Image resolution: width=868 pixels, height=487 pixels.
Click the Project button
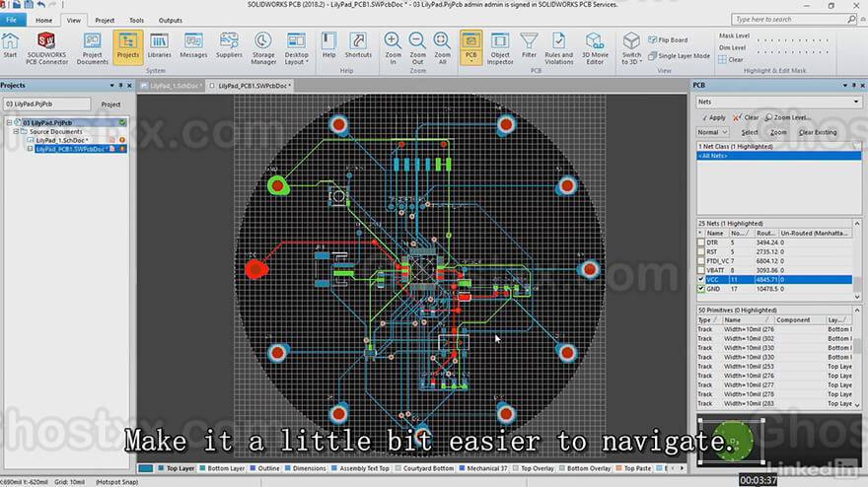point(110,104)
